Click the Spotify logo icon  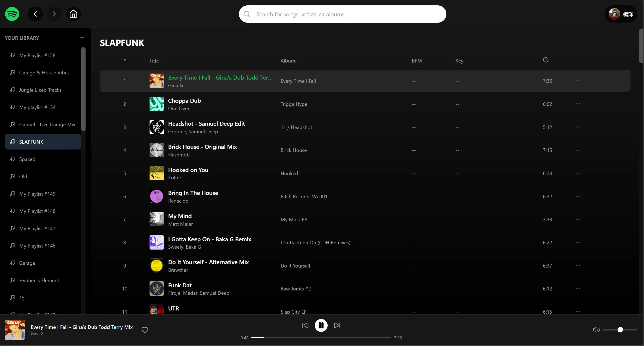[x=12, y=14]
